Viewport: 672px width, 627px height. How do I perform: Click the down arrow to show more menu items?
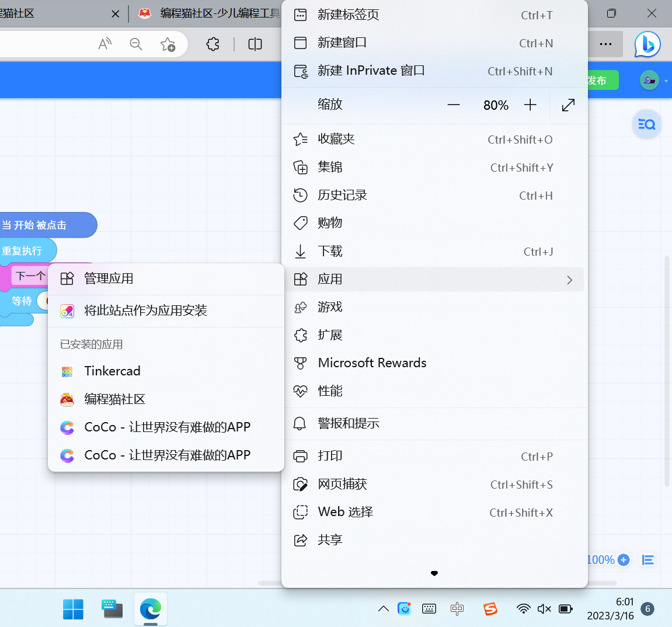coord(434,573)
